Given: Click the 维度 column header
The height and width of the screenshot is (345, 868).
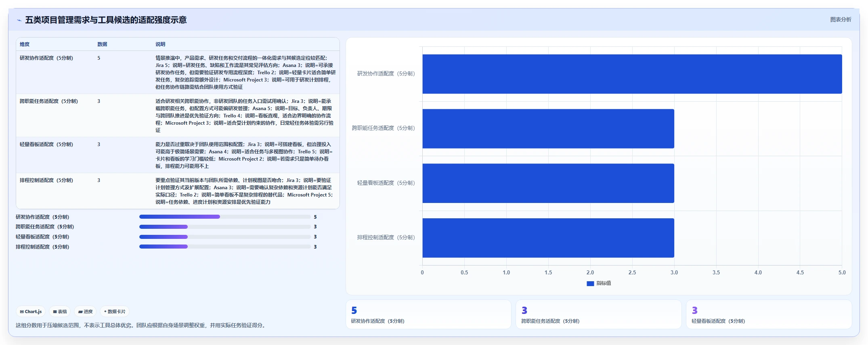Looking at the screenshot, I should click(x=25, y=44).
